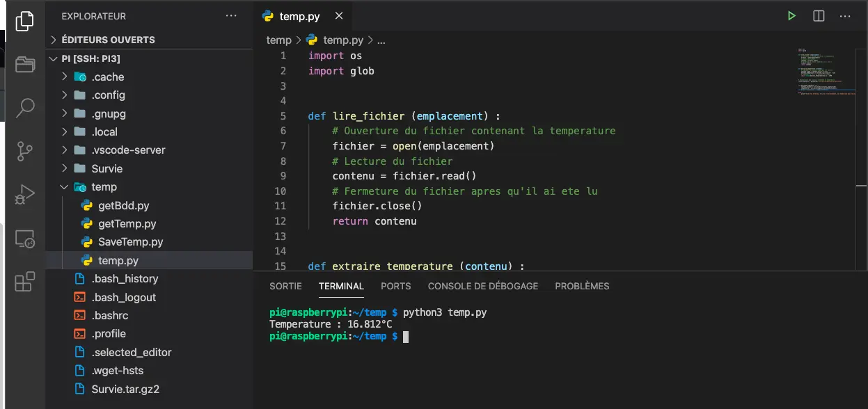The width and height of the screenshot is (868, 409).
Task: Open the Search view magnifier icon
Action: (x=24, y=107)
